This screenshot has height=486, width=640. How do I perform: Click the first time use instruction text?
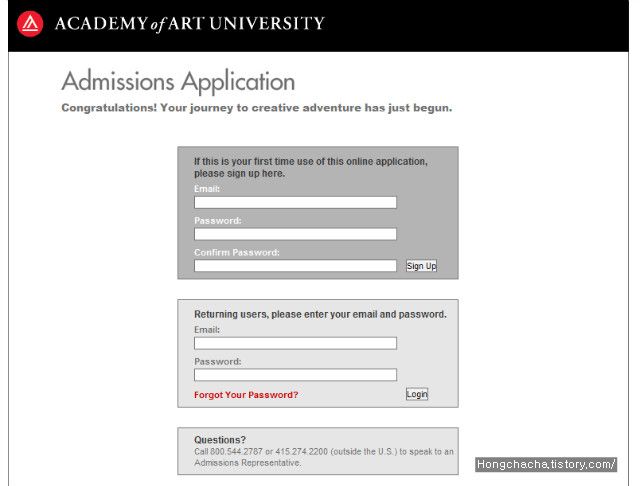pos(311,167)
